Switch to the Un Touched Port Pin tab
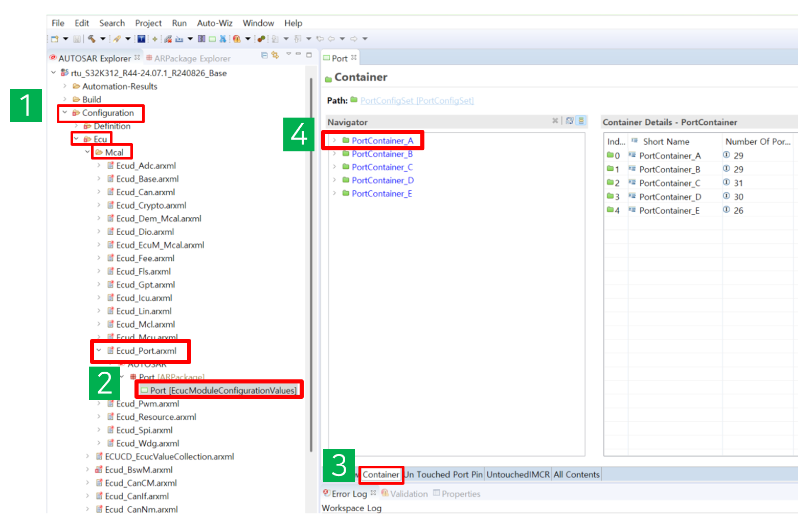 tap(443, 474)
